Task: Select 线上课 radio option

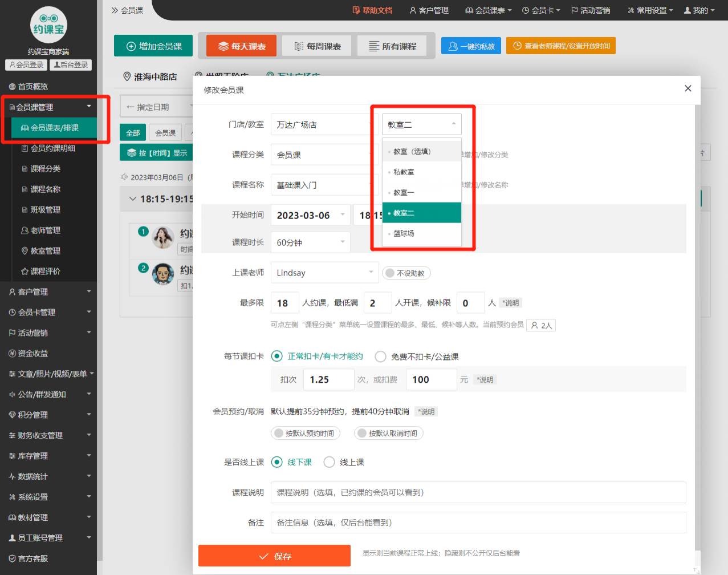Action: click(344, 462)
